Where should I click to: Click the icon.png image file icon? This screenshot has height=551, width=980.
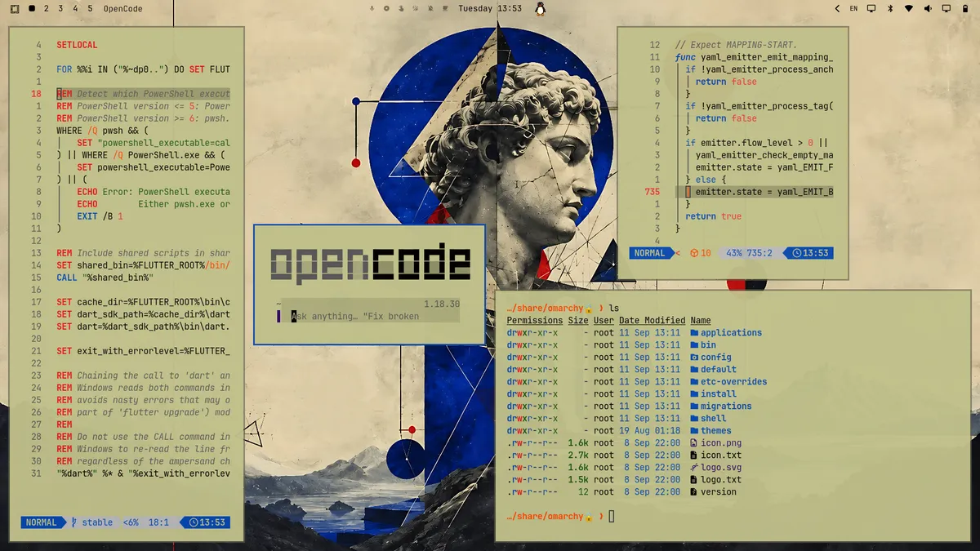(x=694, y=442)
